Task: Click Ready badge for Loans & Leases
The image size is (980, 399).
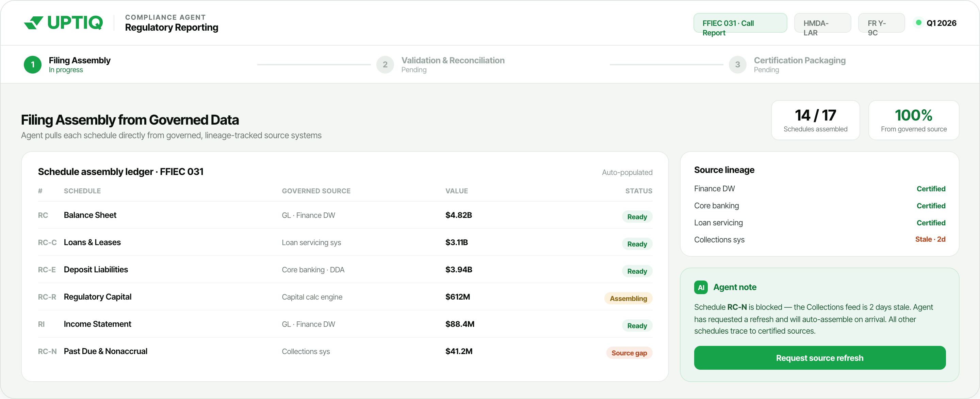Action: click(637, 244)
